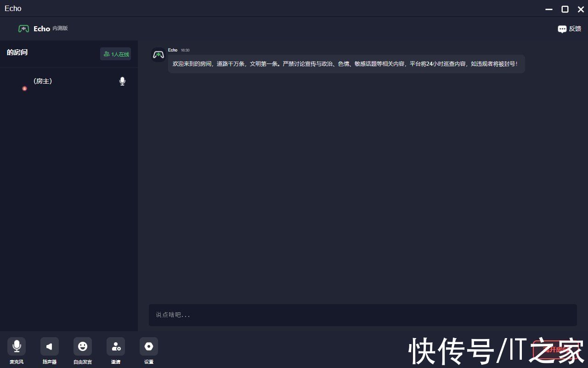Viewport: 588px width, 368px height.
Task: Mute the speaker (扬声器) button
Action: pyautogui.click(x=50, y=346)
